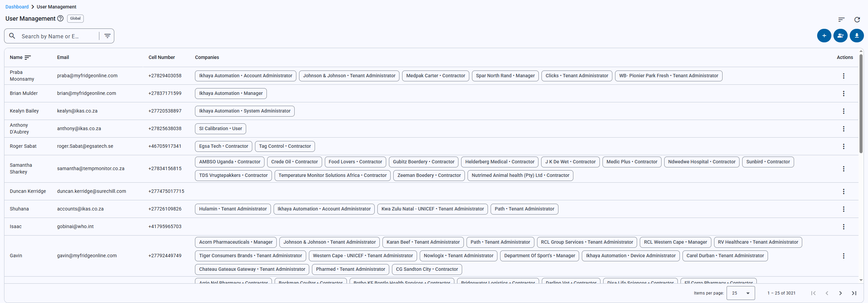Open actions menu for Brian Mulder
Viewport: 868px width, 303px height.
[x=843, y=94]
